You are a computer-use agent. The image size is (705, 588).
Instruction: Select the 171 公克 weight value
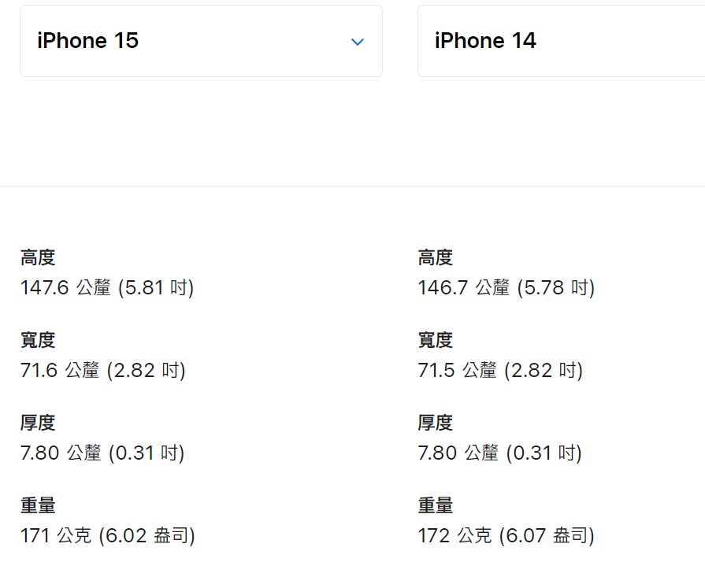pos(56,536)
